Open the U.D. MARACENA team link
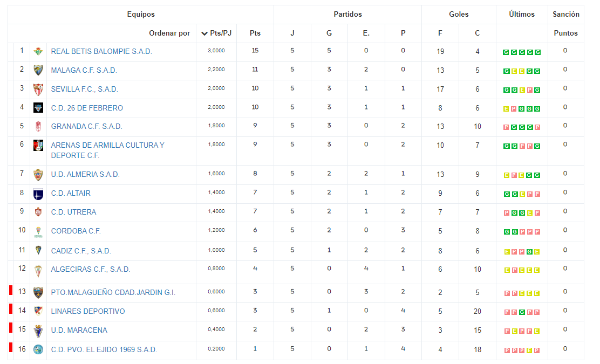Image resolution: width=600 pixels, height=364 pixels. [x=79, y=330]
